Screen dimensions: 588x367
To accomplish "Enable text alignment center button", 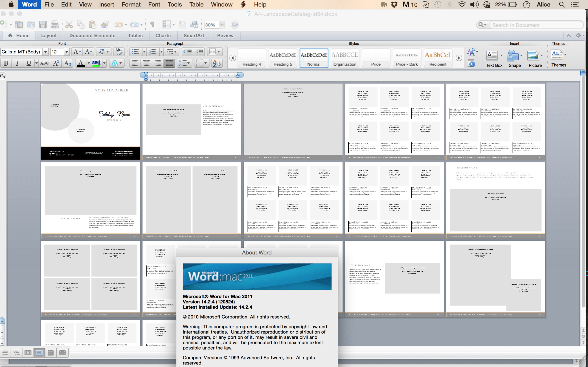I will point(147,63).
